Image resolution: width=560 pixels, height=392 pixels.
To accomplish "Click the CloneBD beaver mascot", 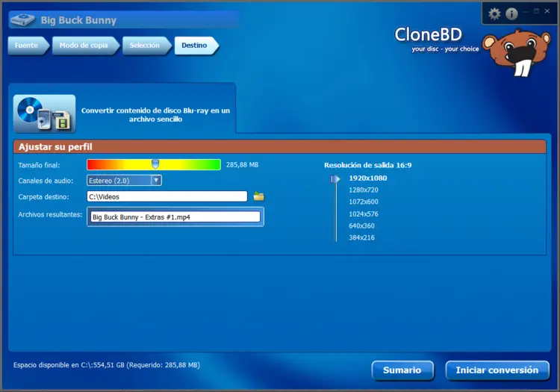I will click(x=517, y=52).
